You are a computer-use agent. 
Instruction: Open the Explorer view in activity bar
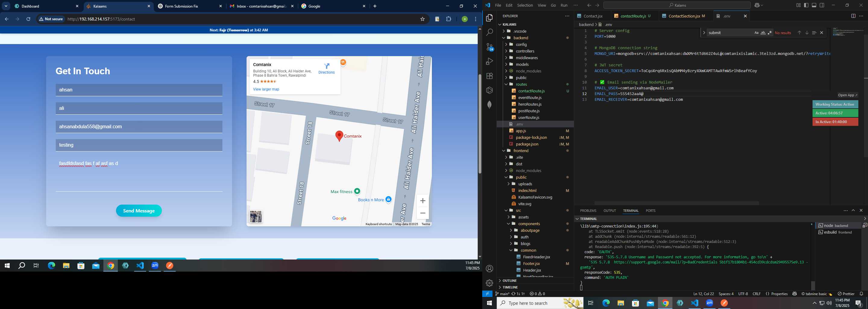coord(489,18)
